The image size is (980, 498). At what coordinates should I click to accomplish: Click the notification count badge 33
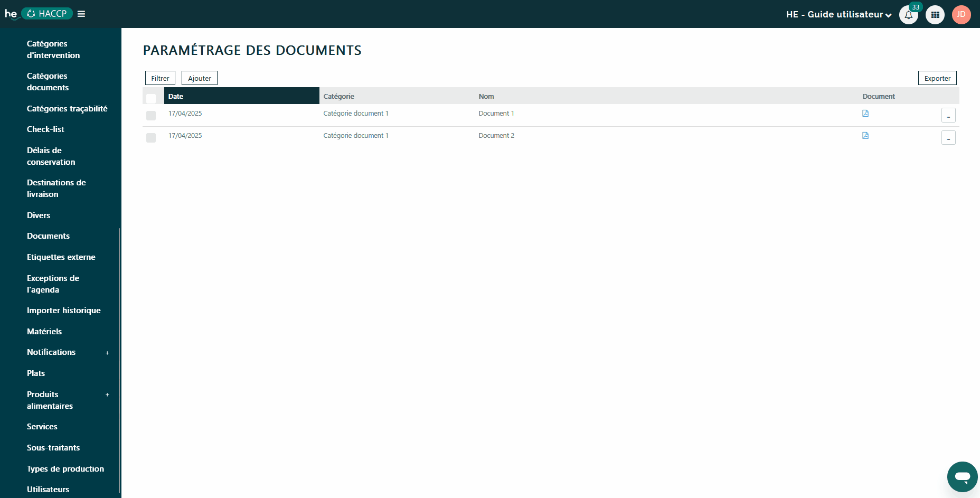(916, 7)
